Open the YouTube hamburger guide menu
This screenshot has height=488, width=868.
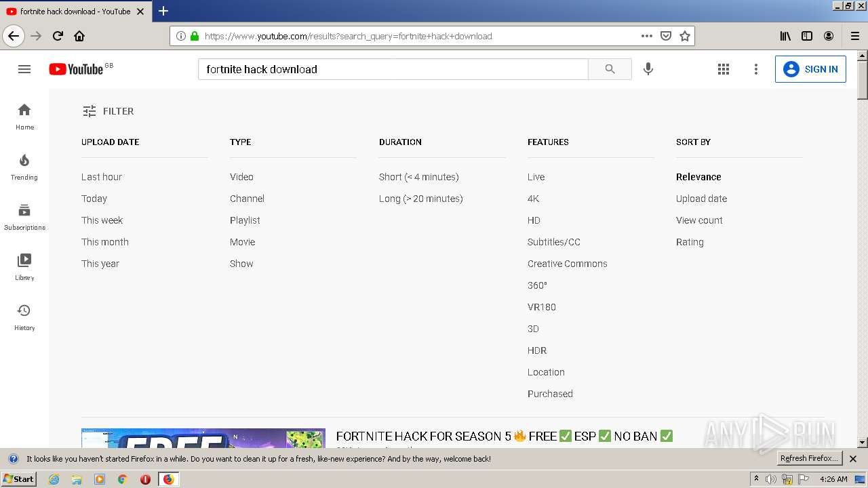click(x=24, y=69)
